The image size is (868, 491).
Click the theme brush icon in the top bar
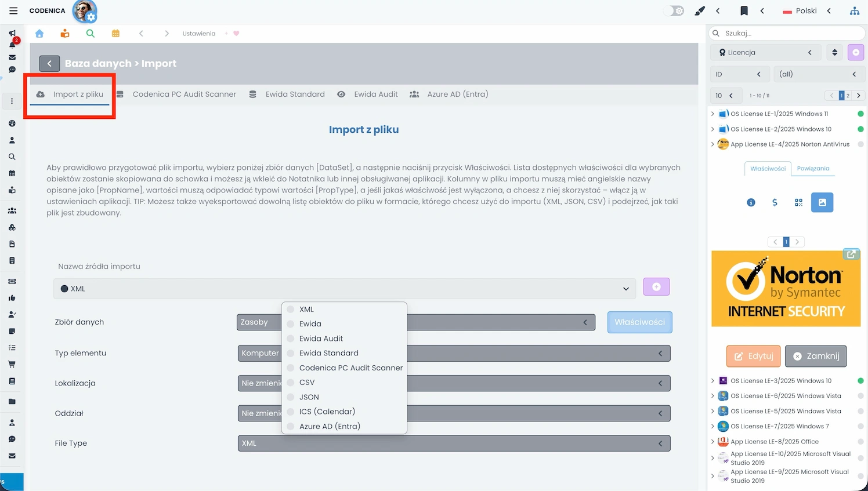(700, 10)
